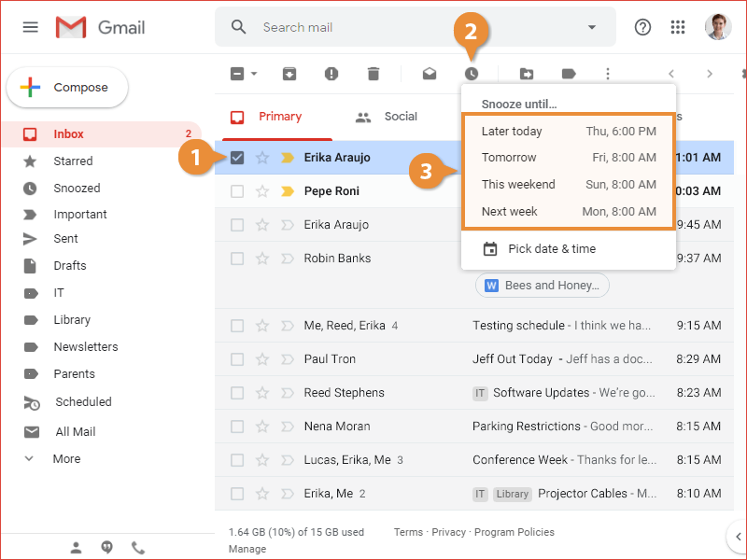Switch to the Social tab

tap(387, 117)
